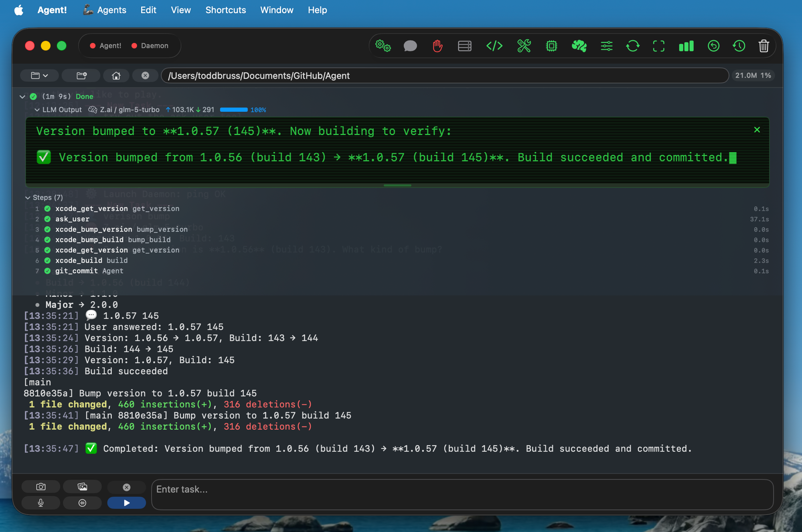Toggle the microphone voice input

pos(41,503)
